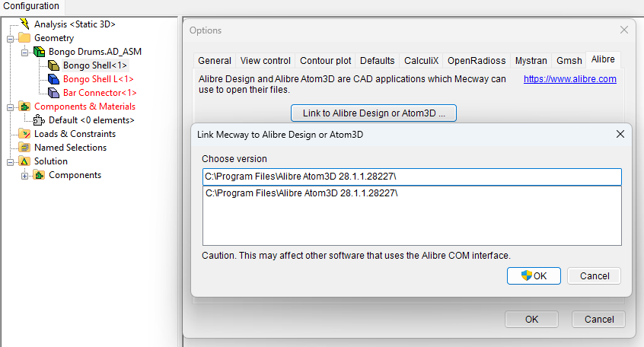The width and height of the screenshot is (644, 347).
Task: Expand the Components node under Solution
Action: pos(25,175)
